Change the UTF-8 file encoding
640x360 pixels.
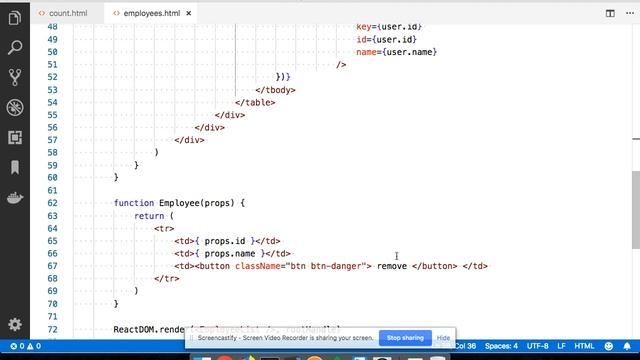pyautogui.click(x=538, y=346)
